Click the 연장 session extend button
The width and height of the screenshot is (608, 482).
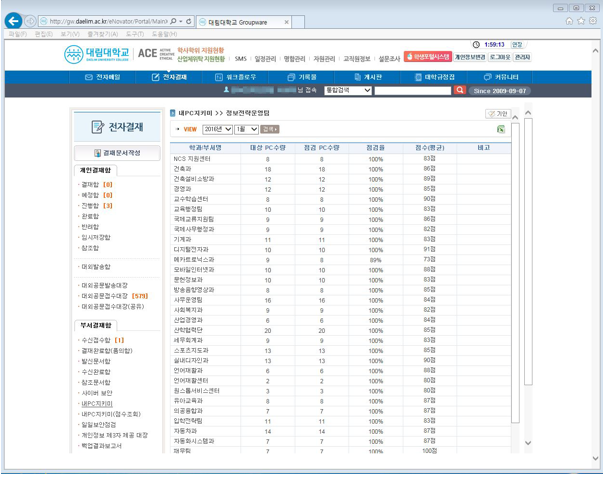pyautogui.click(x=517, y=45)
